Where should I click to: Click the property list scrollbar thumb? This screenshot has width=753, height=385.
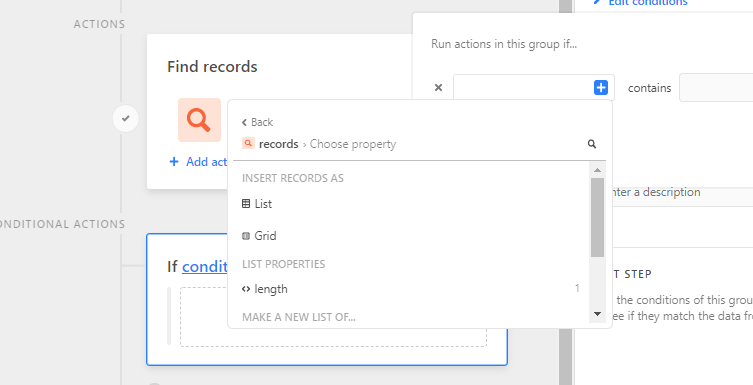coord(597,217)
